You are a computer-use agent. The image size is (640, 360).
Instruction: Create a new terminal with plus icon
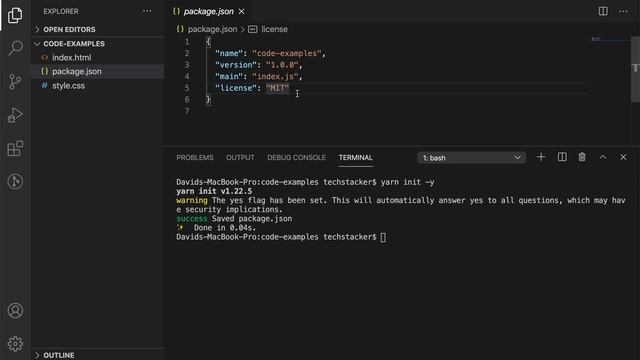[541, 157]
